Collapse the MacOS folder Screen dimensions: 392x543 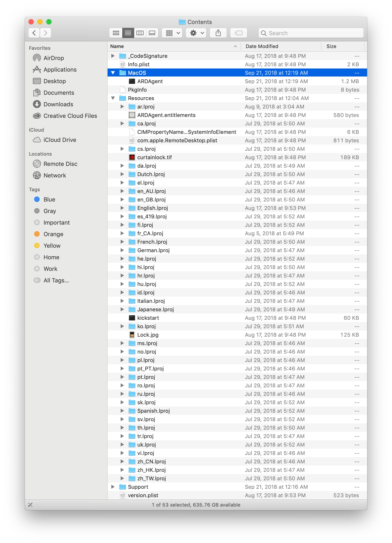pyautogui.click(x=113, y=73)
